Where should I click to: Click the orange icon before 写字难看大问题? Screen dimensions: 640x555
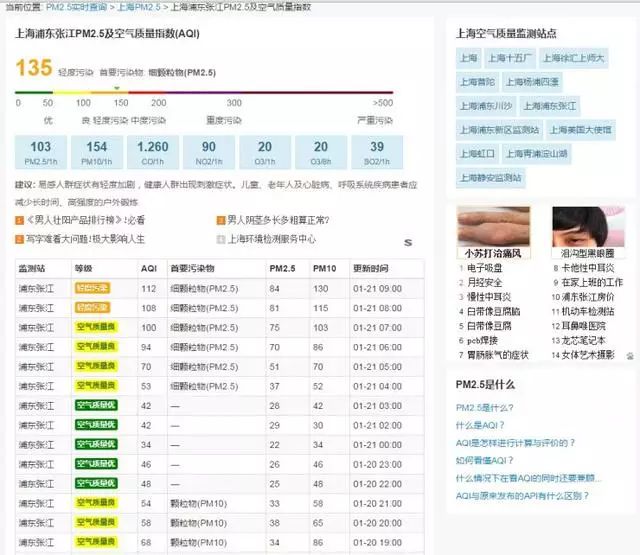[19, 239]
